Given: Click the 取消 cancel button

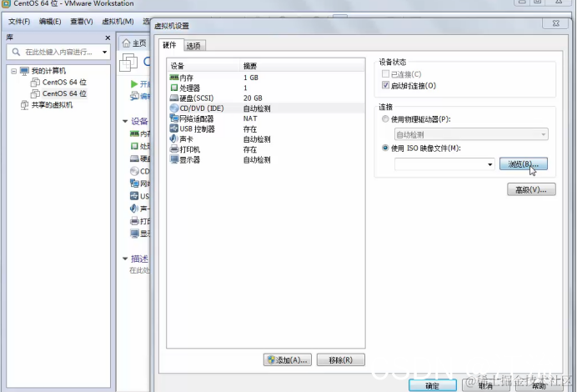Looking at the screenshot, I should tap(486, 385).
